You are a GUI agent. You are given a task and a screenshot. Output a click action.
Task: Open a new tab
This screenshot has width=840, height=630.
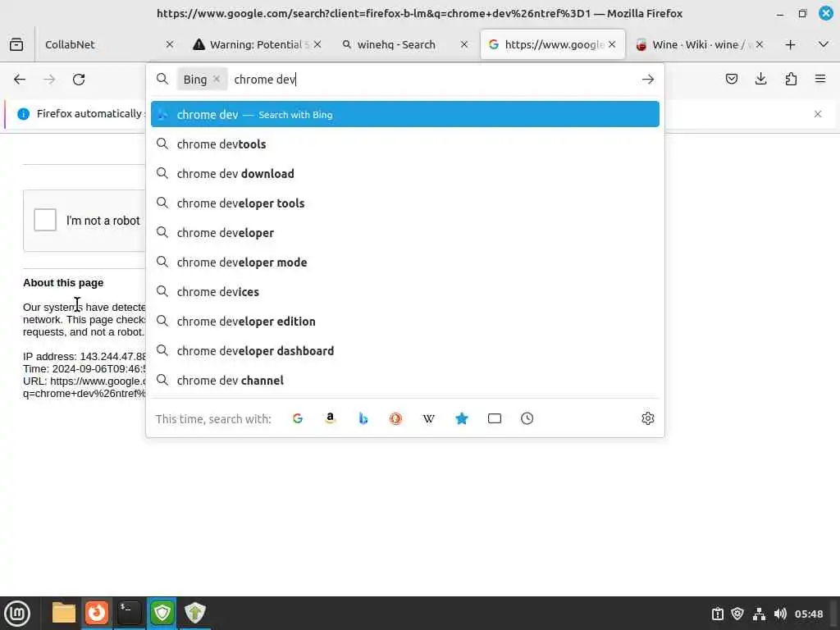click(790, 44)
